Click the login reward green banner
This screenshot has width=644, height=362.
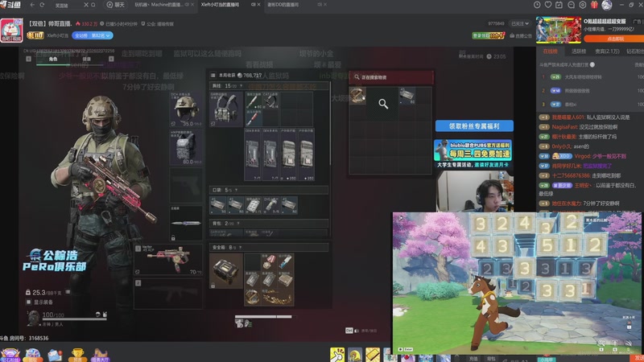click(x=488, y=35)
